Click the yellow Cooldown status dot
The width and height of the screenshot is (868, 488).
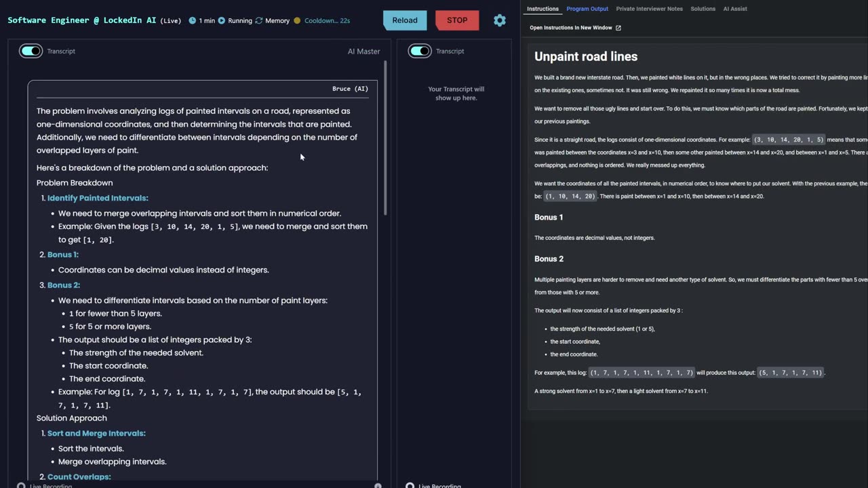coord(297,21)
